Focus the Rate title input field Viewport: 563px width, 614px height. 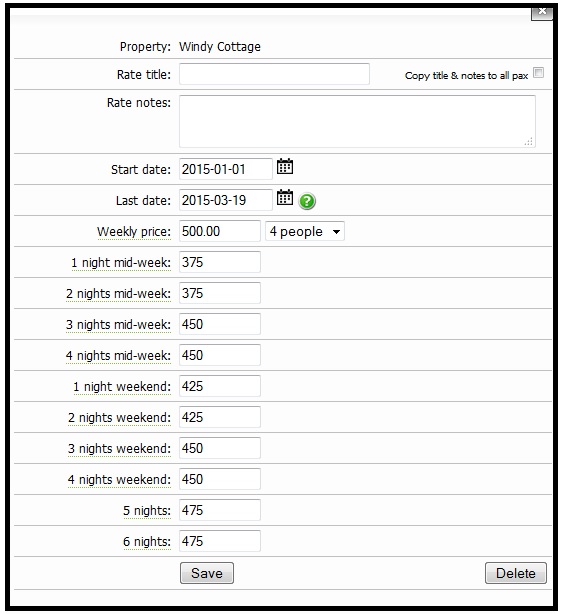(x=274, y=74)
